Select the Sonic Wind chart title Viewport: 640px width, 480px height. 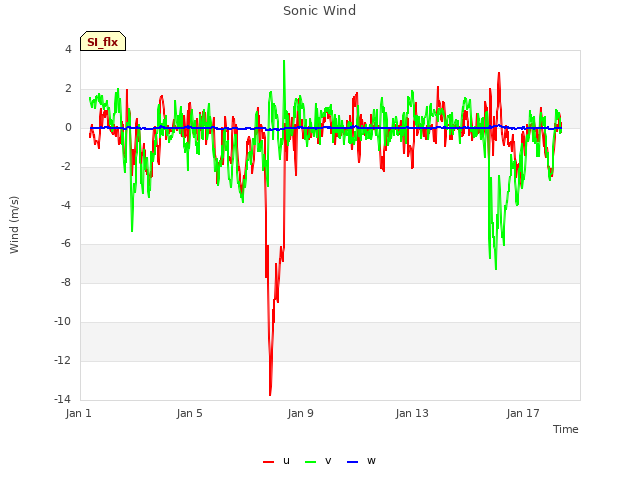tap(320, 11)
